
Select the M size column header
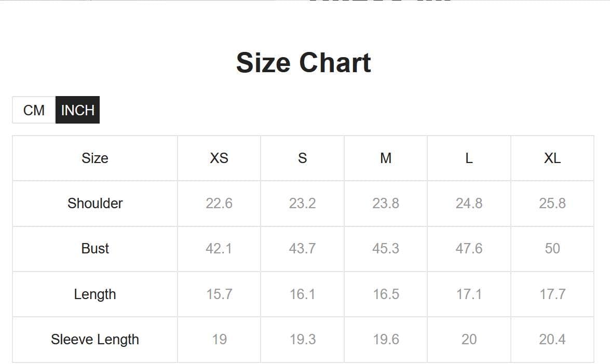point(386,158)
